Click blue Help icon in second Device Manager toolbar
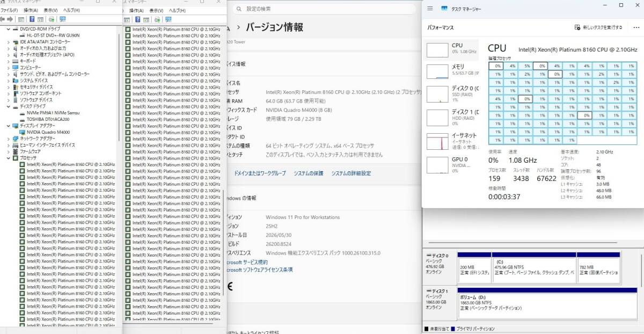The height and width of the screenshot is (334, 644). coord(138,19)
